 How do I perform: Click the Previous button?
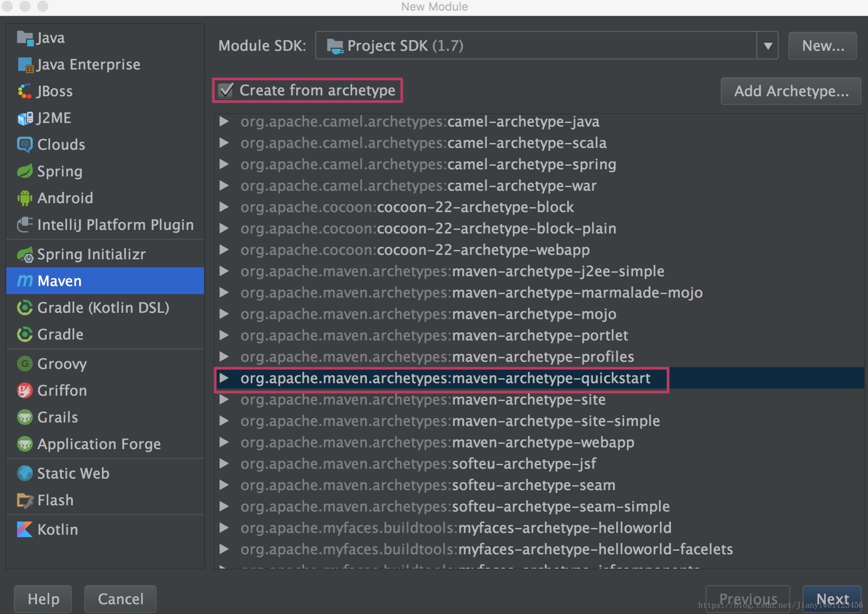[748, 599]
